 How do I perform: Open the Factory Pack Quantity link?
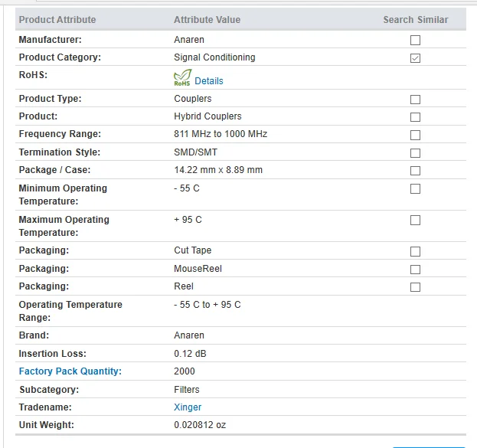point(70,371)
